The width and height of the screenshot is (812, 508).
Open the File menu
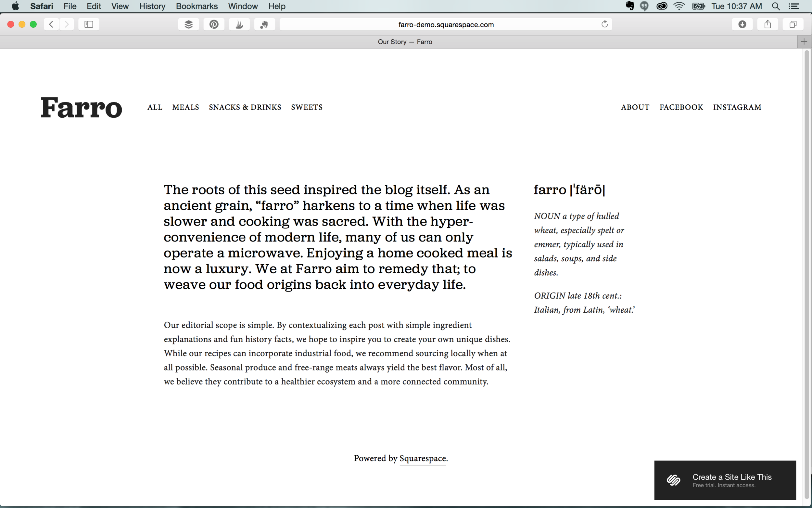point(70,6)
